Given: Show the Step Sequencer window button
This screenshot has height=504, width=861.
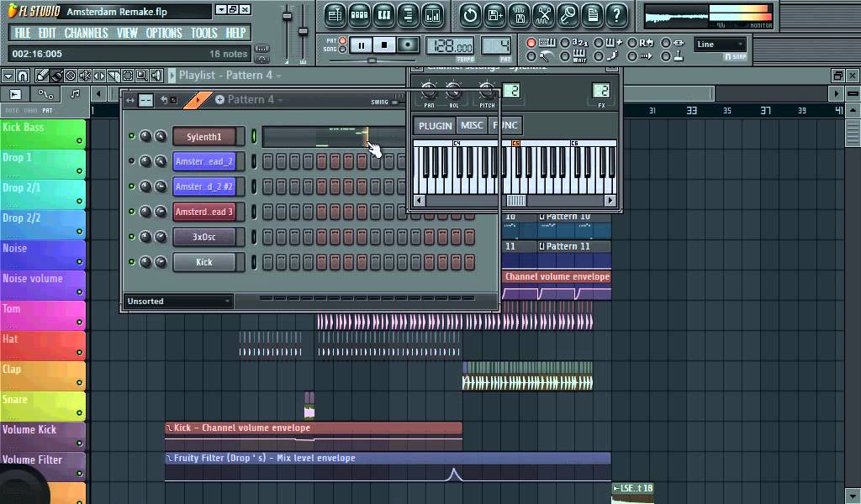Looking at the screenshot, I should 359,15.
